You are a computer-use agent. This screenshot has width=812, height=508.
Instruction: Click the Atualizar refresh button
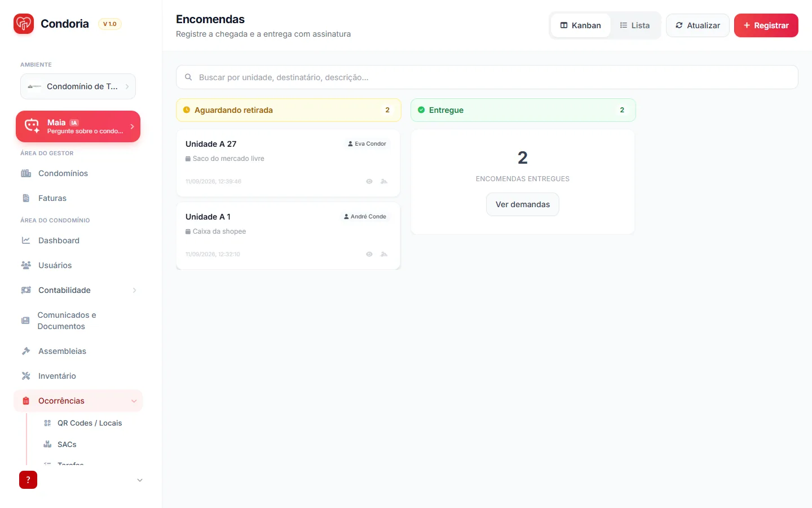pyautogui.click(x=698, y=25)
